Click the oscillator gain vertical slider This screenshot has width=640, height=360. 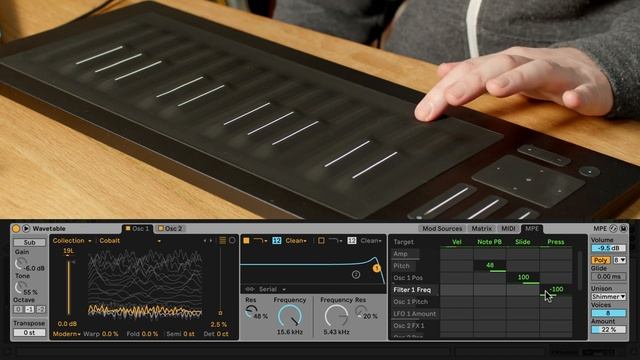(x=69, y=288)
